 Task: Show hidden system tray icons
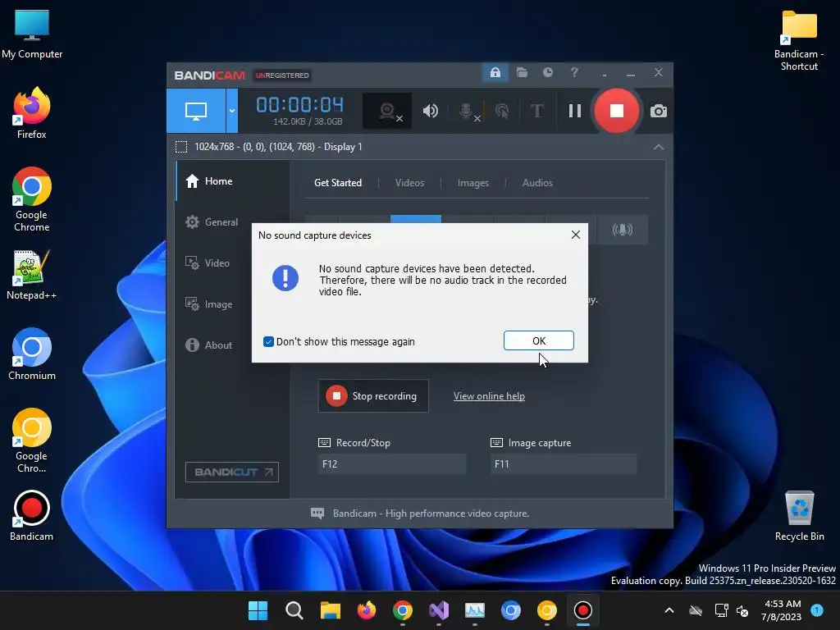tap(669, 610)
